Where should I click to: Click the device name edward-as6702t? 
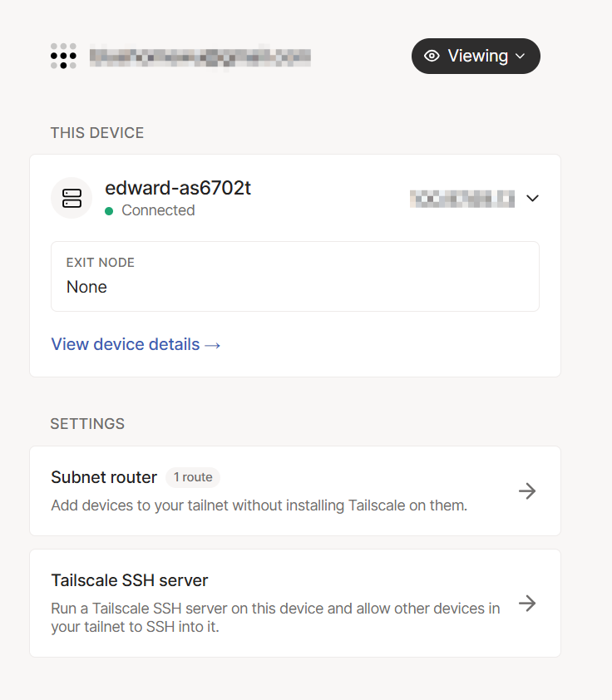tap(178, 188)
